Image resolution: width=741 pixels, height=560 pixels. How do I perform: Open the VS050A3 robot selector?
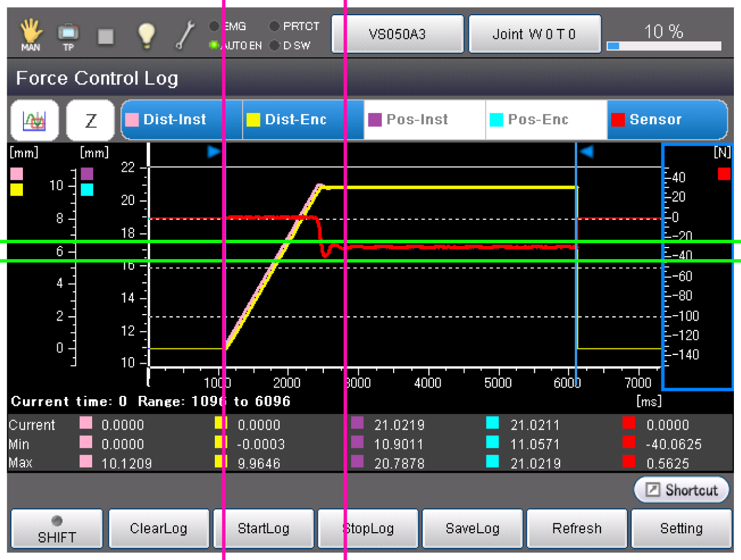tap(397, 34)
